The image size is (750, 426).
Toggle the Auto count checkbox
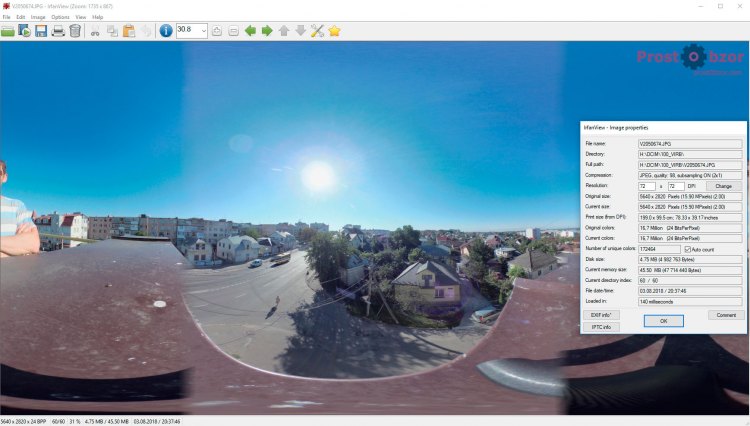pos(687,250)
